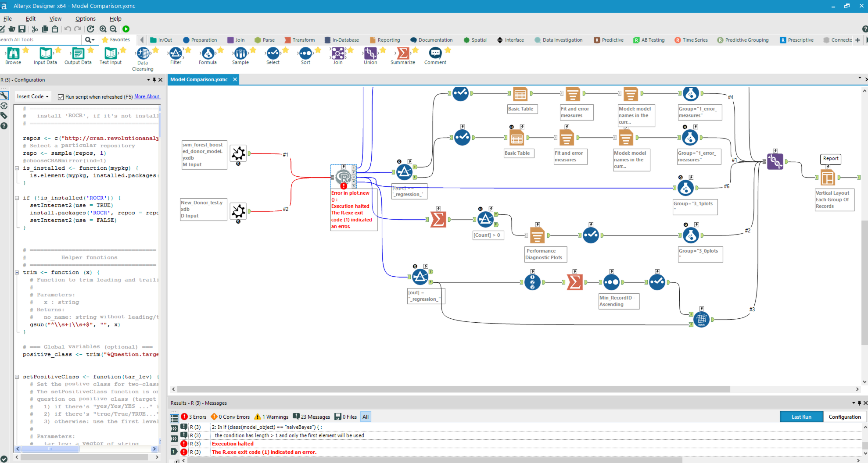The height and width of the screenshot is (463, 868).
Task: Open the Results panel options dropdown arrow
Action: click(x=854, y=403)
